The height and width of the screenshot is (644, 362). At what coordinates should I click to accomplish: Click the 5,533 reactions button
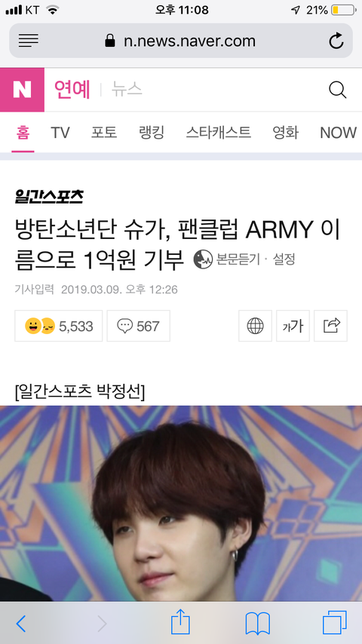click(x=59, y=326)
